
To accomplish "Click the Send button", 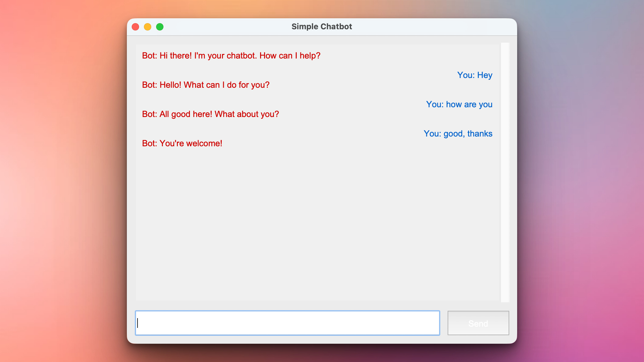I will click(x=478, y=323).
